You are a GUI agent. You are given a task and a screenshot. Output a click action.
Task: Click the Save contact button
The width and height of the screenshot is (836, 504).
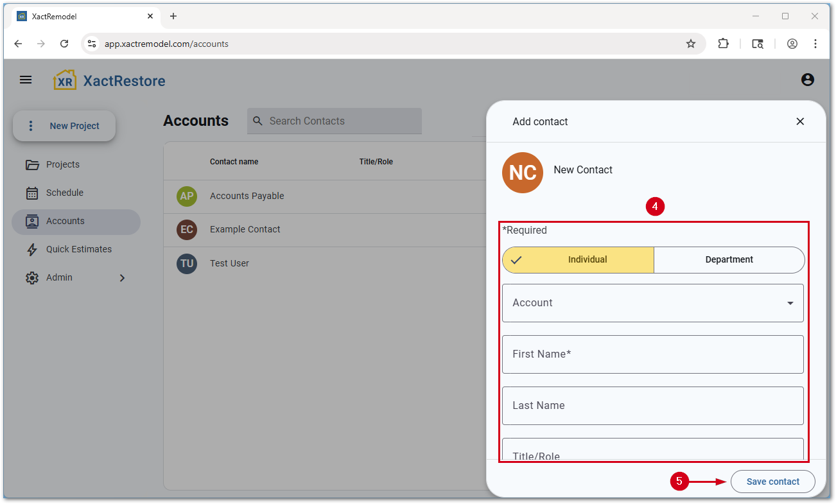point(773,482)
